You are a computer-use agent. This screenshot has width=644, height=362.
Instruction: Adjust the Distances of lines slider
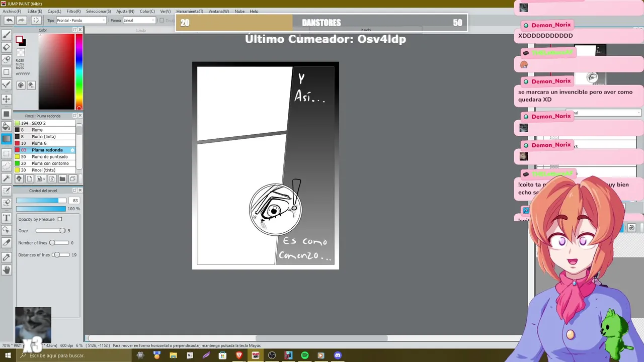60,255
